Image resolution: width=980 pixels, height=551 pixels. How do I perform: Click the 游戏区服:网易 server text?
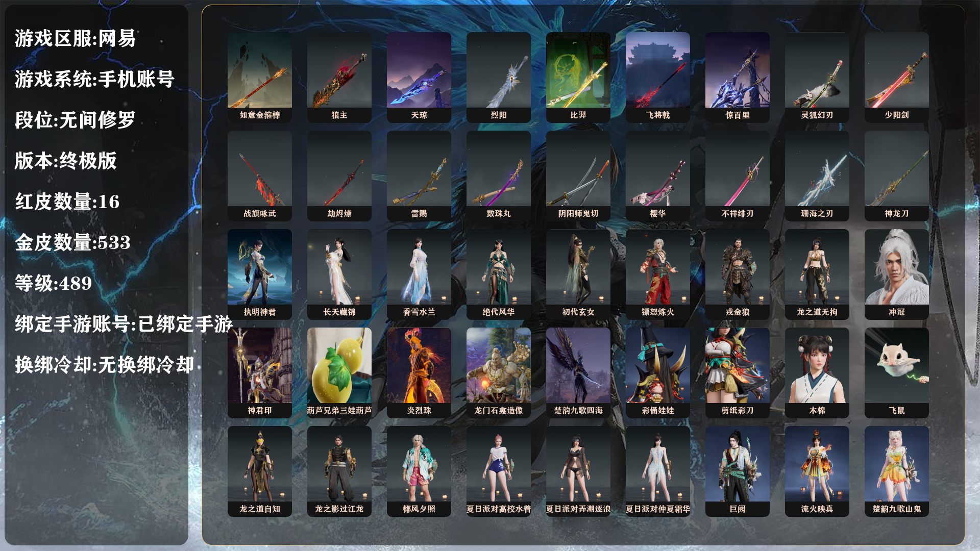pyautogui.click(x=75, y=39)
